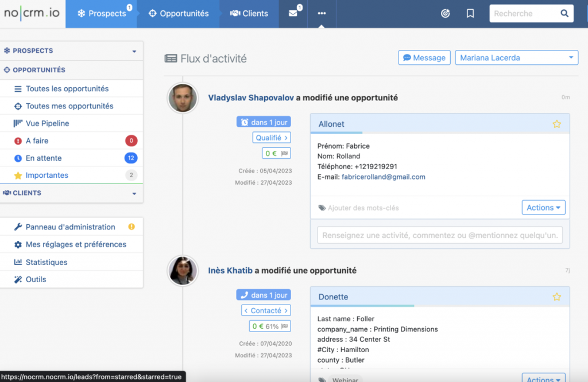The width and height of the screenshot is (588, 382).
Task: Click Vladyslav Shapovalov's avatar photo
Action: point(183,98)
